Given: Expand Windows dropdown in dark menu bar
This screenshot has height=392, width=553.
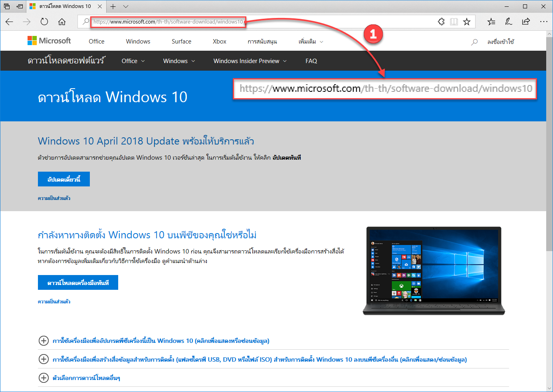Looking at the screenshot, I should [x=179, y=61].
